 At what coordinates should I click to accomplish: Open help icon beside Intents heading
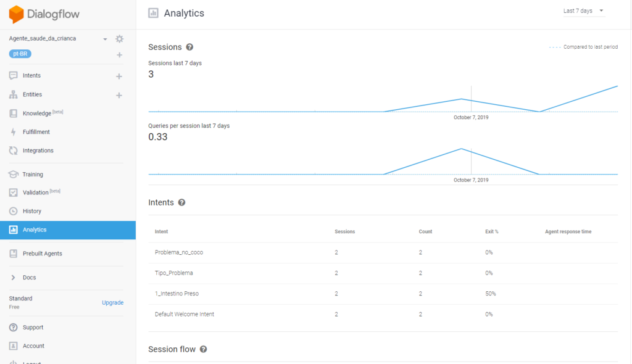pyautogui.click(x=181, y=202)
